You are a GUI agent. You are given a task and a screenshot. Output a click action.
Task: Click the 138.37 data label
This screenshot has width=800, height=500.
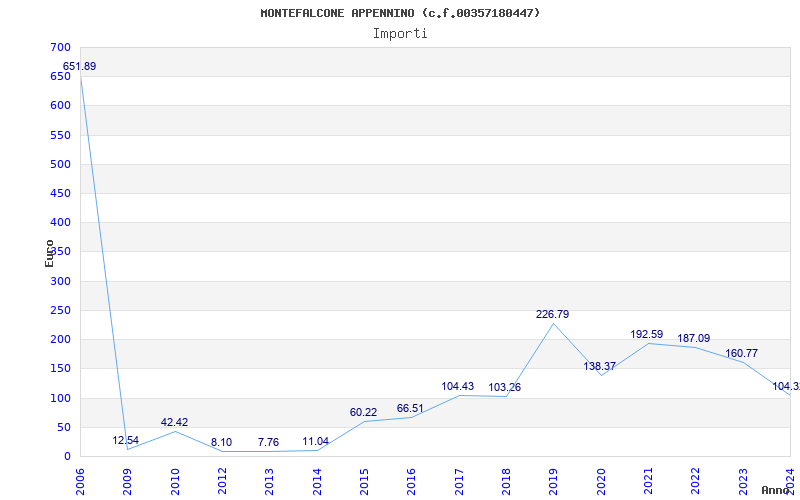tap(599, 367)
